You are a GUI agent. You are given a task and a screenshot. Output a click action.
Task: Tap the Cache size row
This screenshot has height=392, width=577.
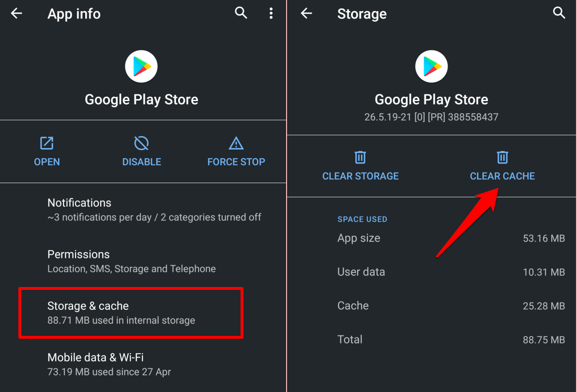[451, 305]
